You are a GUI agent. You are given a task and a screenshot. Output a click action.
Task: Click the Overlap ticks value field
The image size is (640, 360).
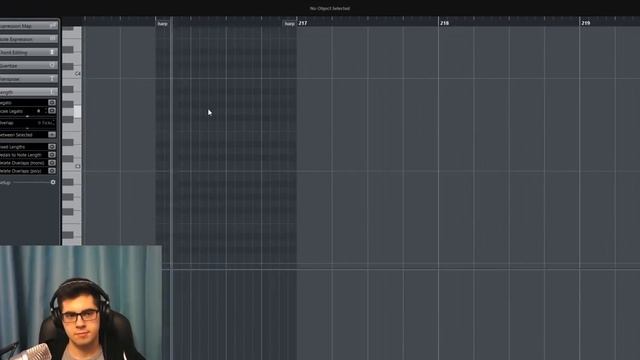(x=45, y=122)
